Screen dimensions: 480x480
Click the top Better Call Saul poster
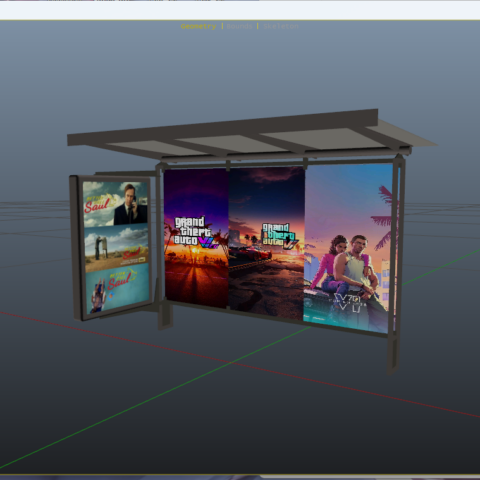[x=115, y=204]
